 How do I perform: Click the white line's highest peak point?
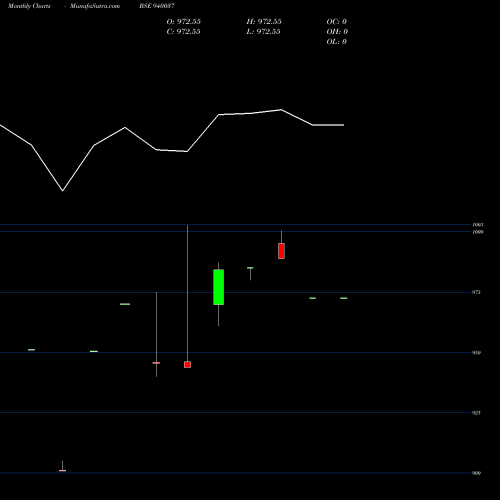281,109
